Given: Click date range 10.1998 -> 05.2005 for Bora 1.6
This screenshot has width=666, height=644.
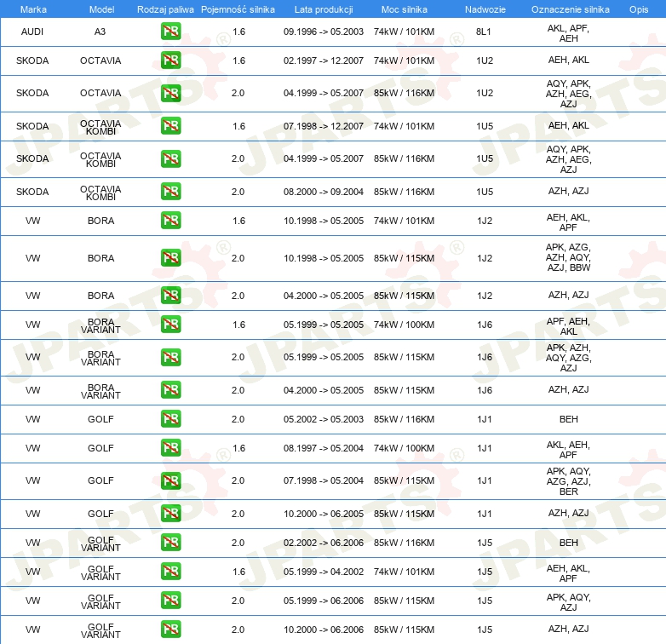Looking at the screenshot, I should 324,221.
